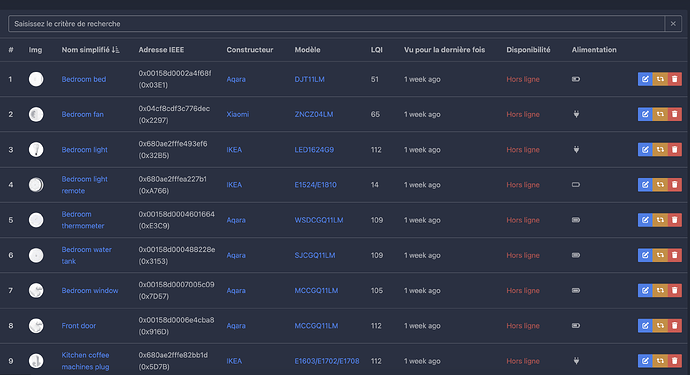This screenshot has height=375, width=690.
Task: Click the Bedroom bed device thumbnail
Action: (x=36, y=79)
